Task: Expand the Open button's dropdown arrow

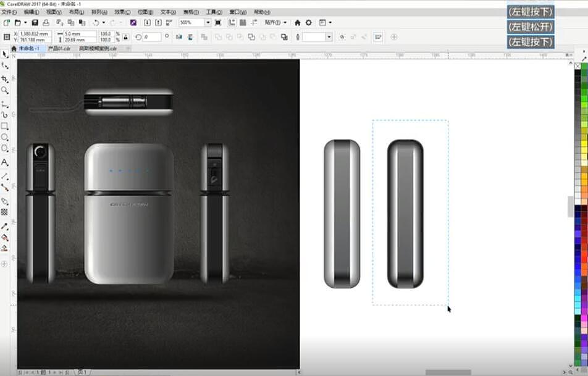Action: tap(25, 22)
